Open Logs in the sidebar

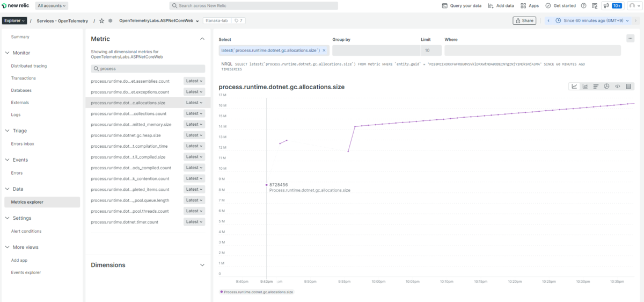tap(16, 114)
